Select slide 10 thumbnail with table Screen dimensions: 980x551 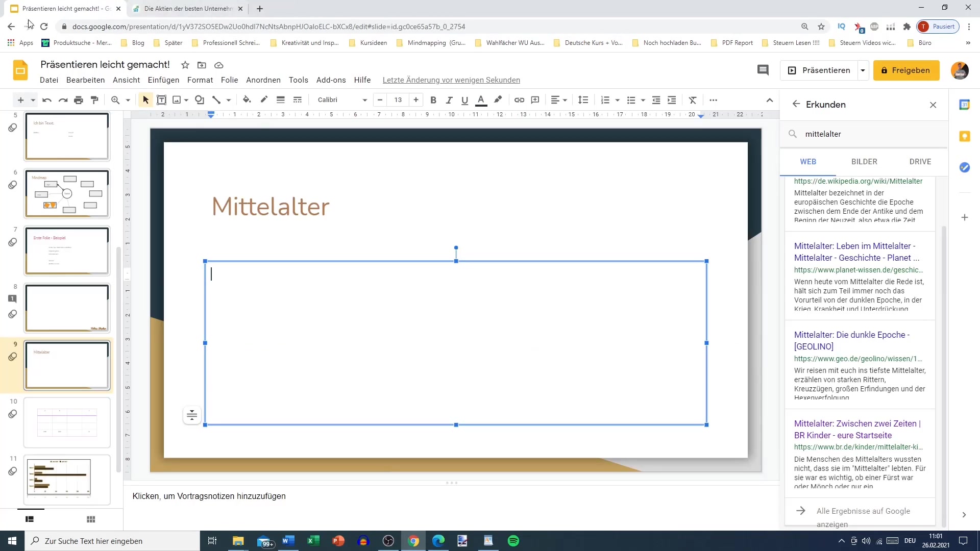coord(67,422)
